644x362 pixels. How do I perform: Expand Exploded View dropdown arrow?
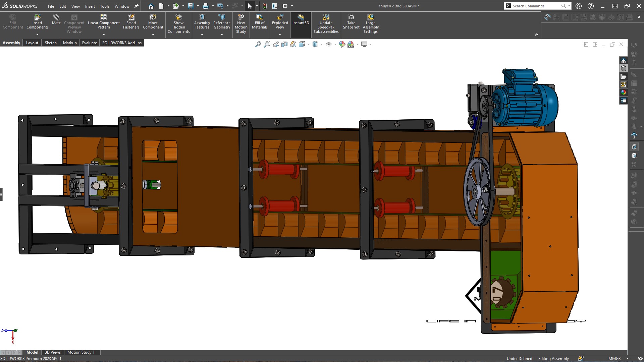280,35
